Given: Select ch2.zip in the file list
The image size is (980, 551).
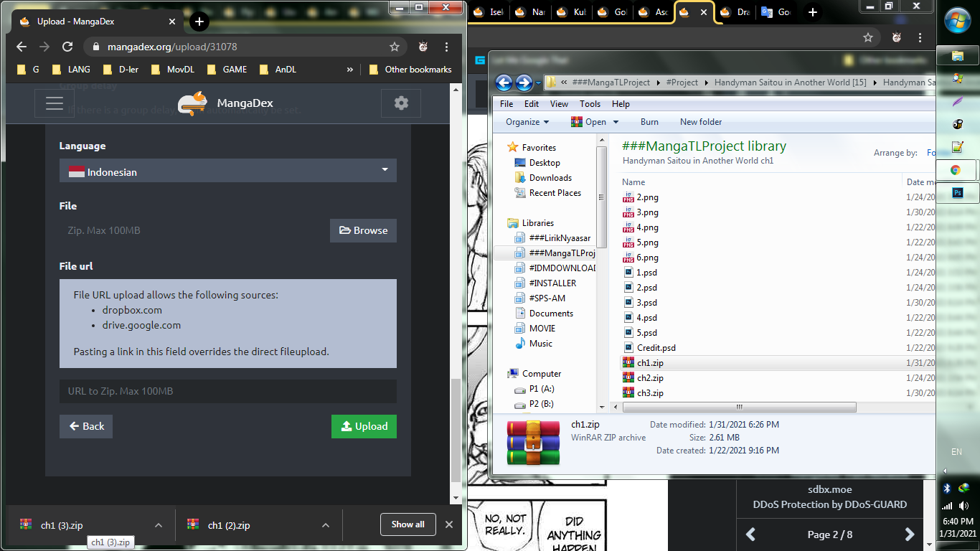Looking at the screenshot, I should 650,378.
